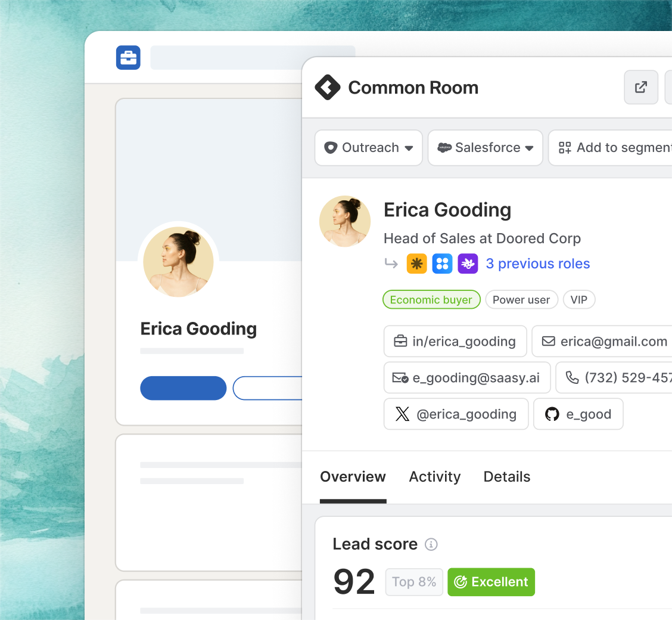
Task: Click the blue four-dot company icon
Action: (442, 263)
